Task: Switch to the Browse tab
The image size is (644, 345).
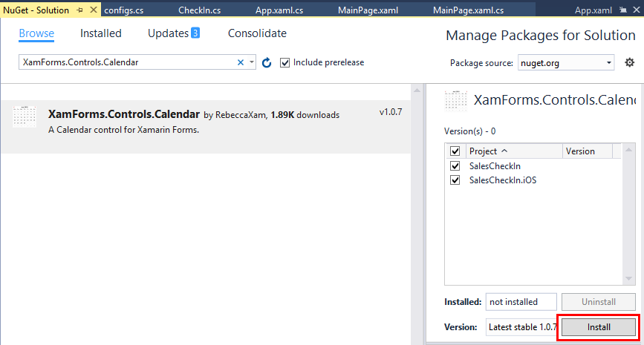Action: click(x=36, y=33)
